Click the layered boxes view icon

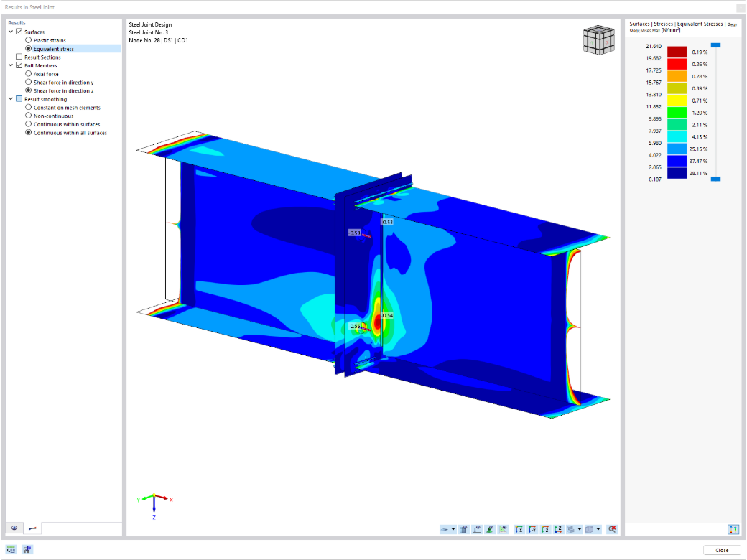point(571,529)
